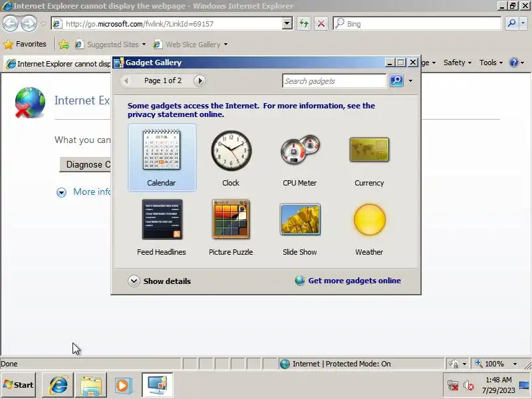
Task: Select the Calendar gadget
Action: [x=162, y=158]
